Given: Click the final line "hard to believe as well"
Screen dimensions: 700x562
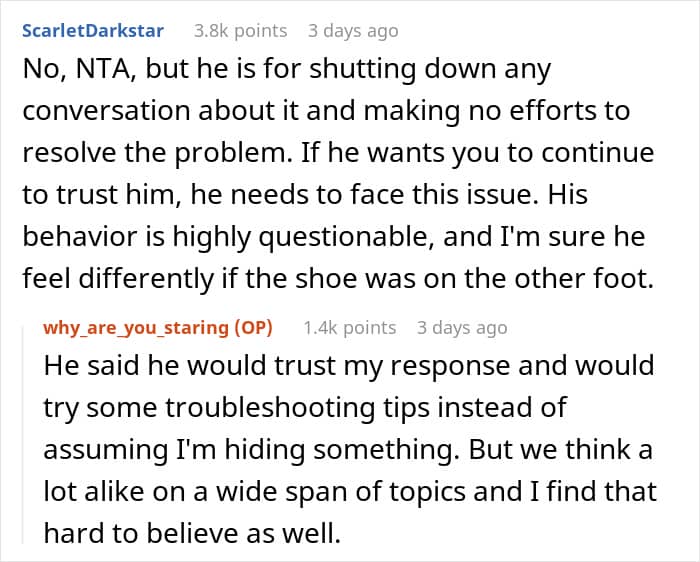Looking at the screenshot, I should [x=191, y=534].
